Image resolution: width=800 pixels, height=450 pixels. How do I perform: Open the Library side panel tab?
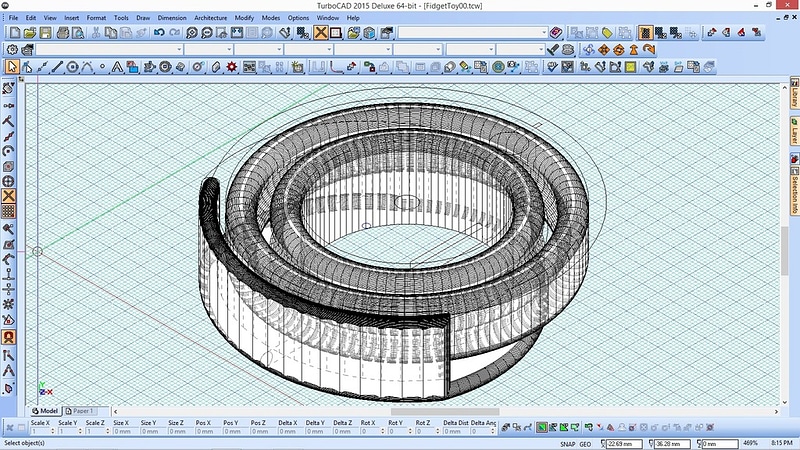(x=794, y=93)
